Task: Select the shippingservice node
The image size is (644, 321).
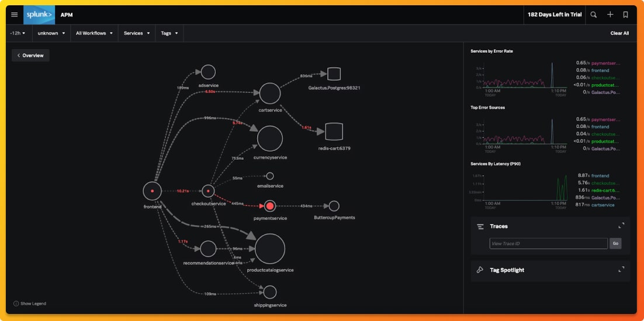Action: (270, 292)
